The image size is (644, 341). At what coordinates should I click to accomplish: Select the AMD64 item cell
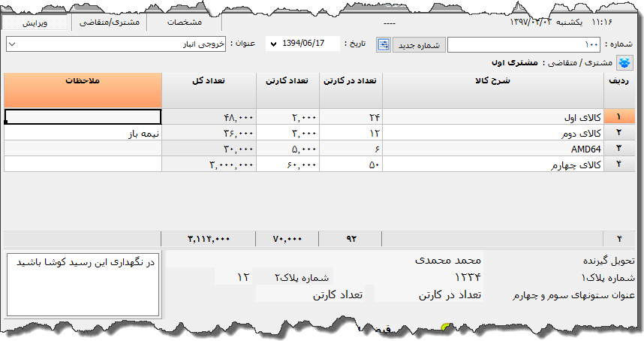pos(493,149)
